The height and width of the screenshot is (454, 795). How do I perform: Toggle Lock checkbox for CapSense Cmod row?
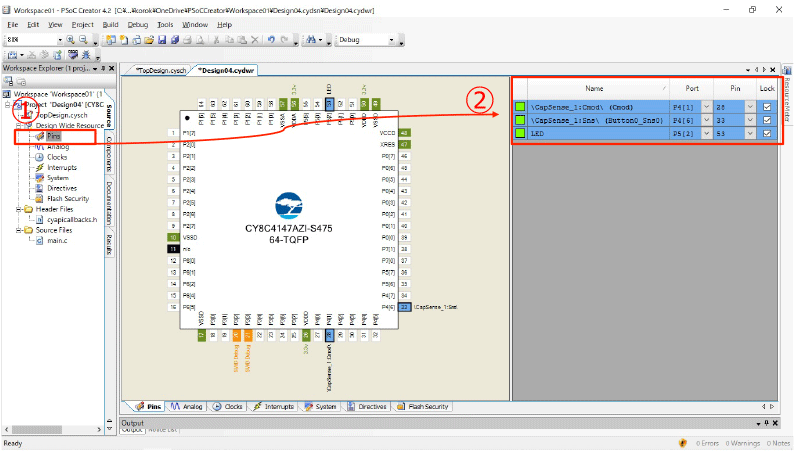pyautogui.click(x=767, y=107)
